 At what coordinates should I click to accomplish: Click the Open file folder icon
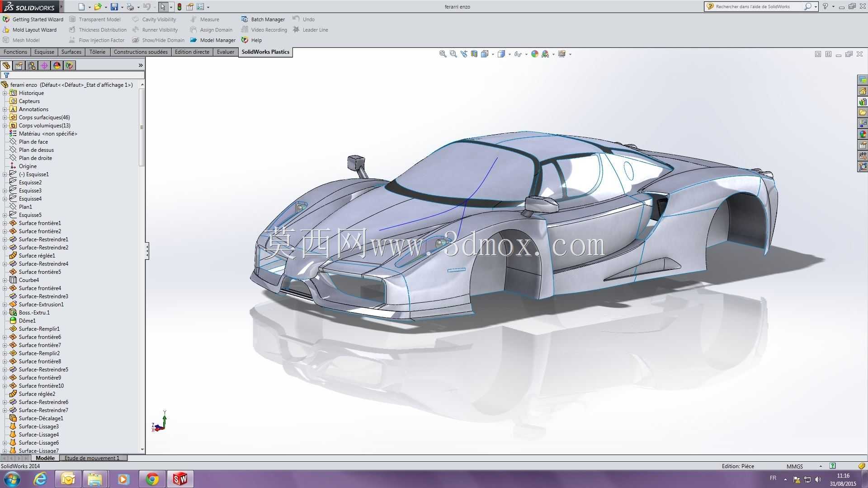tap(98, 7)
